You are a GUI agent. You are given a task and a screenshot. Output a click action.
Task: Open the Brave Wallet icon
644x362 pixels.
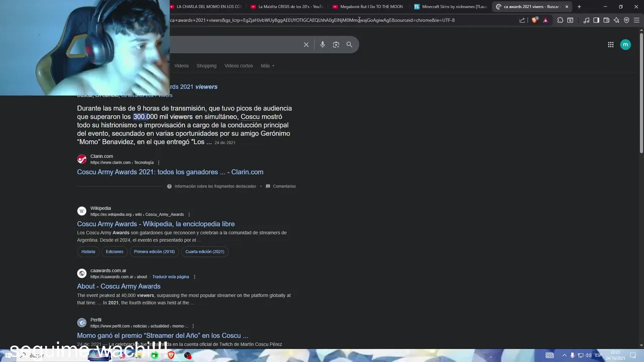tap(606, 20)
